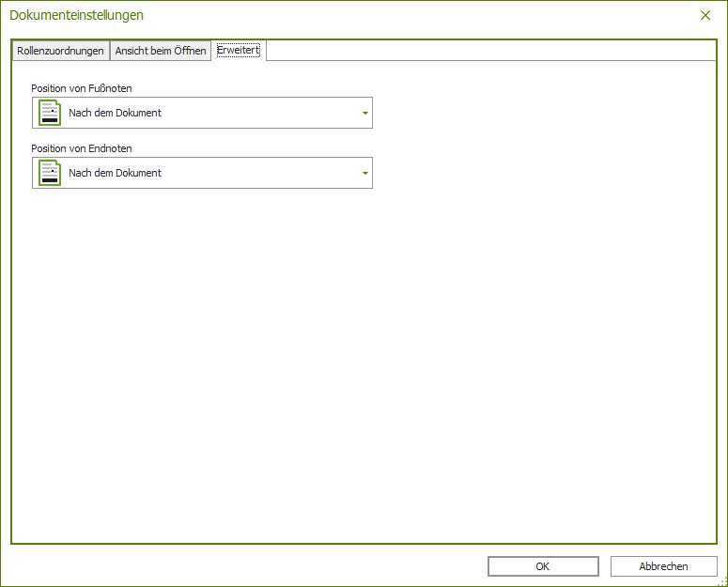This screenshot has width=728, height=587.
Task: Switch to the Rollenzuordnungen tab
Action: [x=61, y=51]
